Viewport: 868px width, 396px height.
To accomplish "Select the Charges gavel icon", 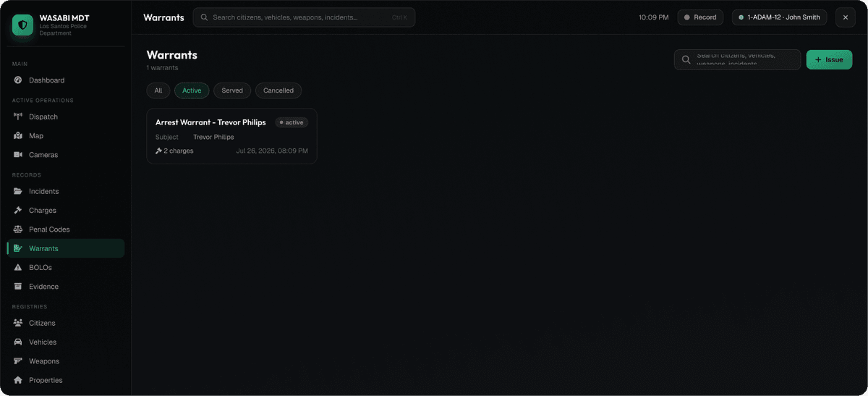I will click(18, 211).
